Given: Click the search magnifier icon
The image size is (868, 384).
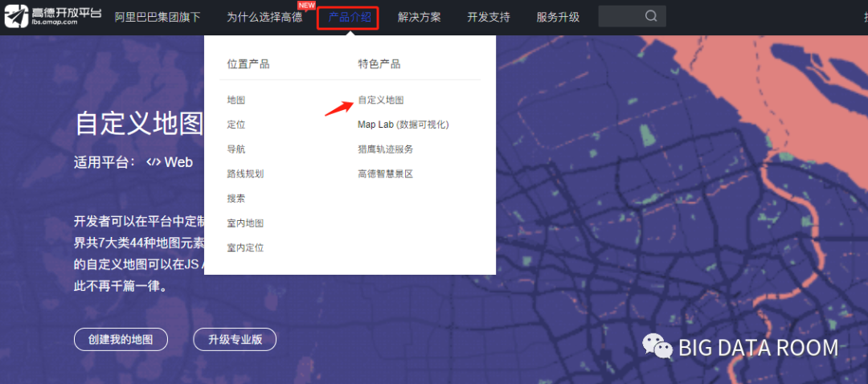Looking at the screenshot, I should coord(651,16).
